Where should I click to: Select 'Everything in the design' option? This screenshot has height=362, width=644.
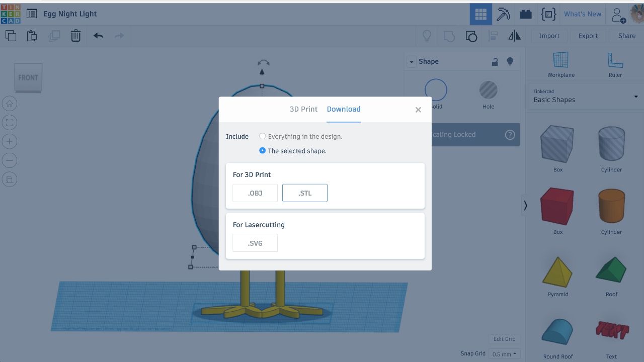262,136
